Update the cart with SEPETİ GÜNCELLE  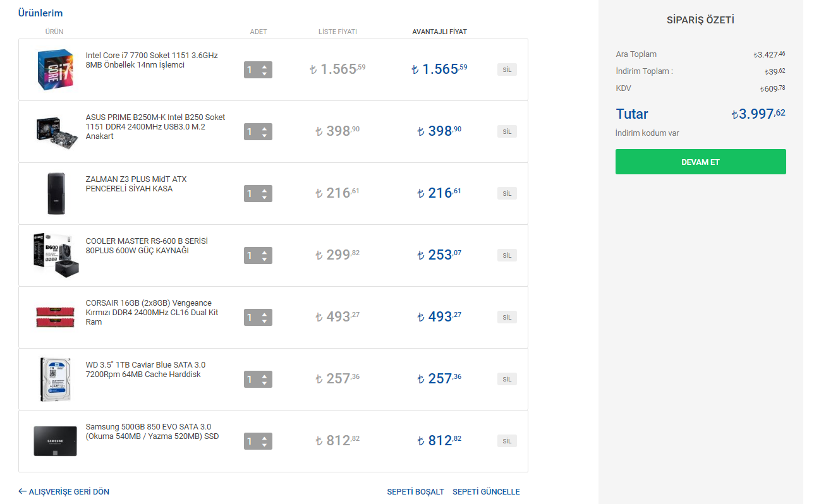(x=487, y=491)
